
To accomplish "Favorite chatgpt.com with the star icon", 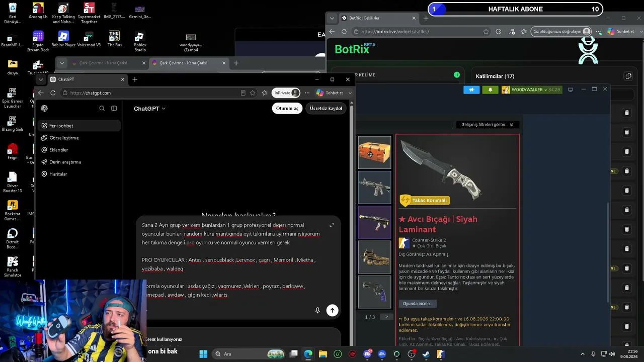I will tap(253, 93).
